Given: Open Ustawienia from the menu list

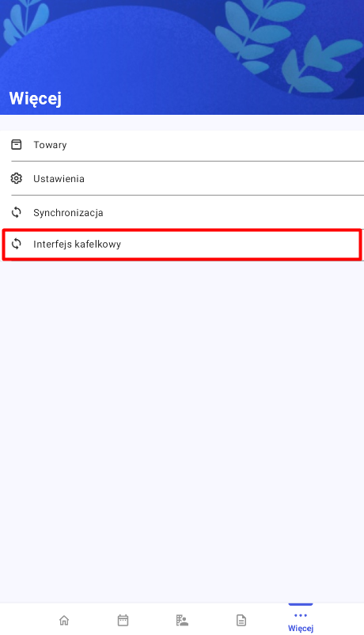Looking at the screenshot, I should 182,178.
